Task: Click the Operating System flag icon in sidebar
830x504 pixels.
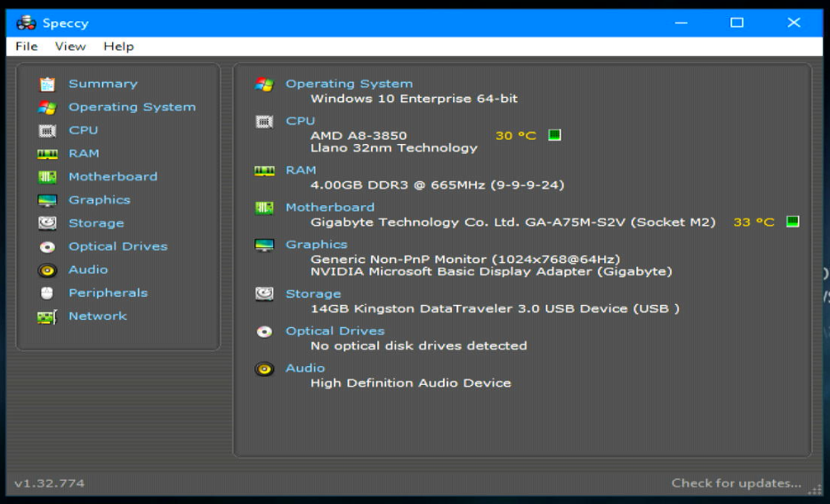Action: [47, 108]
